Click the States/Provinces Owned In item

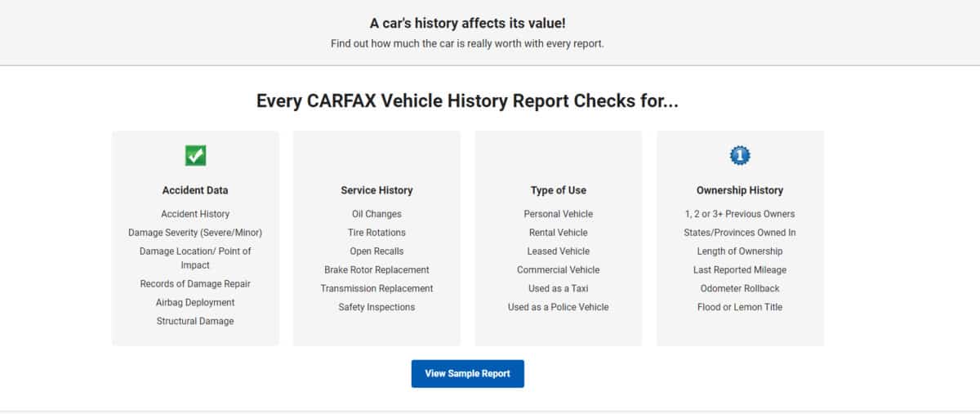(x=740, y=233)
